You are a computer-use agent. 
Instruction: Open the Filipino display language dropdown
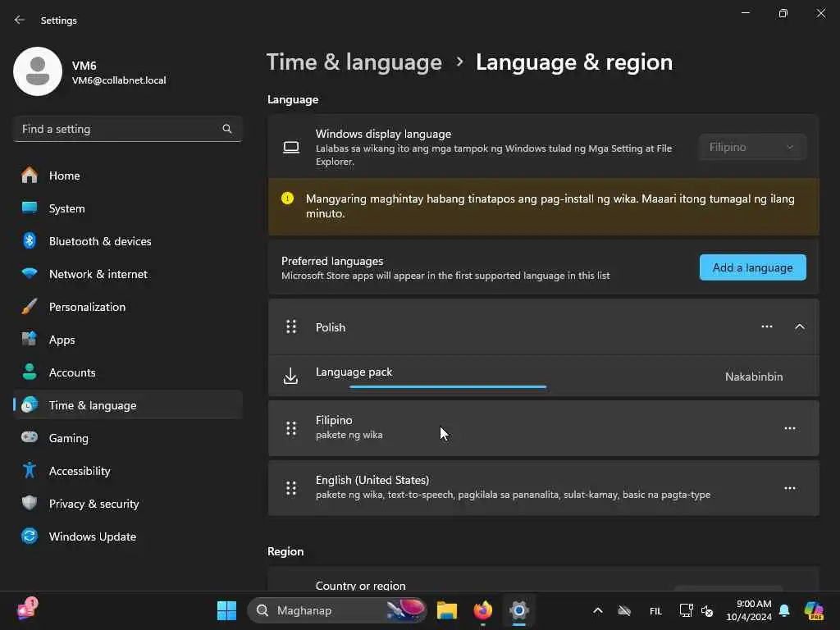click(x=752, y=147)
